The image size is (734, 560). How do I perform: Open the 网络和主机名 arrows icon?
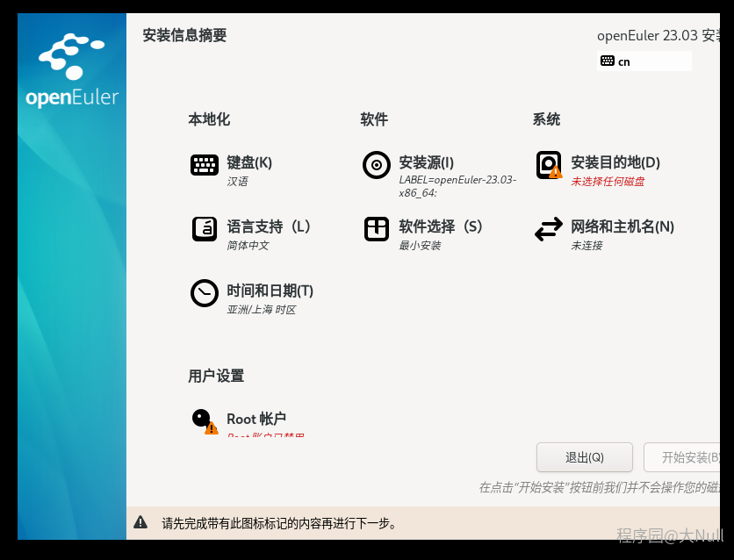point(549,229)
